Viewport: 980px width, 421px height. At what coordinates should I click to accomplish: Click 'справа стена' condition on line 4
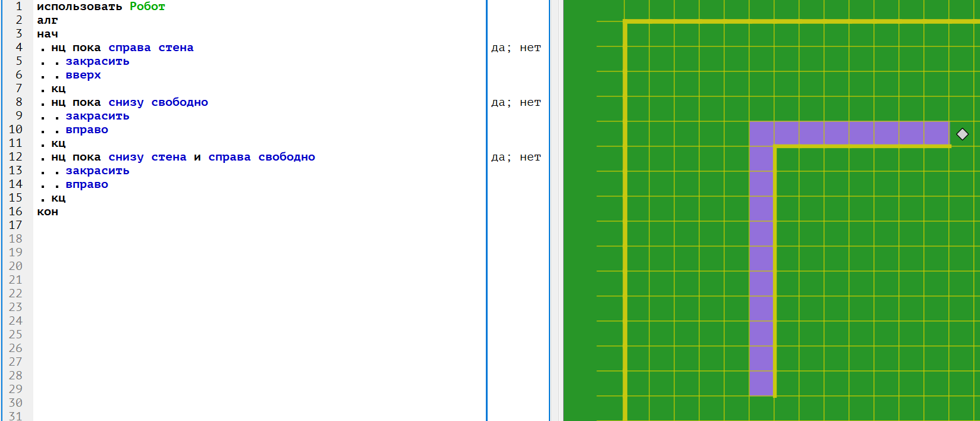click(150, 48)
